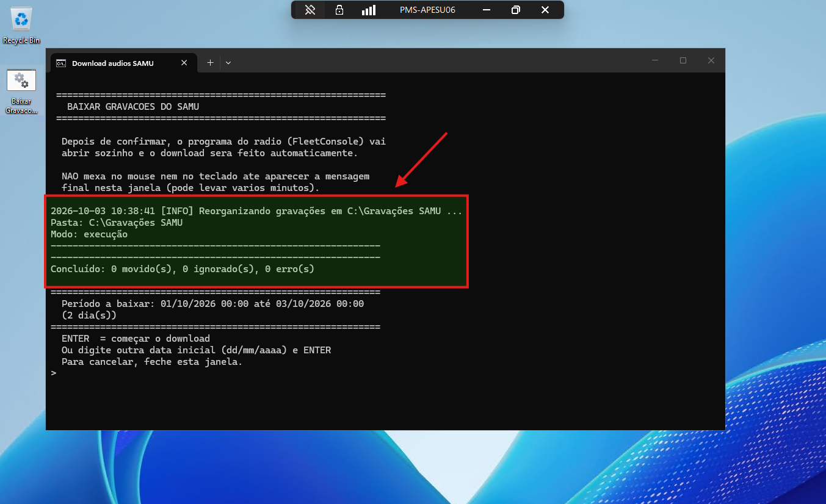826x504 pixels.
Task: Select the Baixar Gravaco... desktop shortcut
Action: 21,92
